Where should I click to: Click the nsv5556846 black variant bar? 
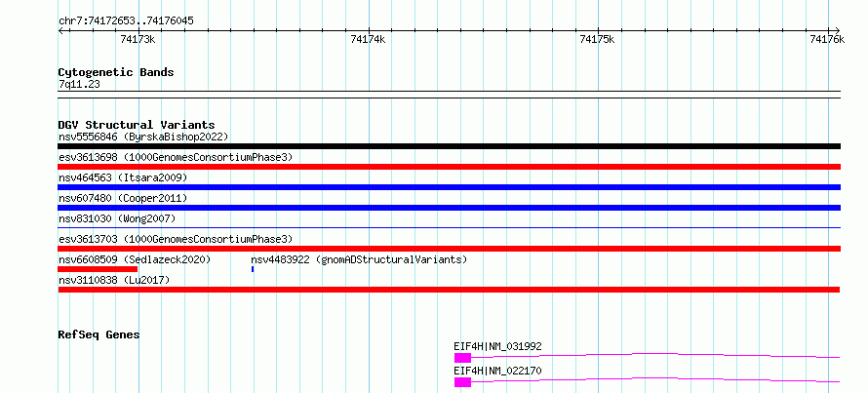pos(449,146)
